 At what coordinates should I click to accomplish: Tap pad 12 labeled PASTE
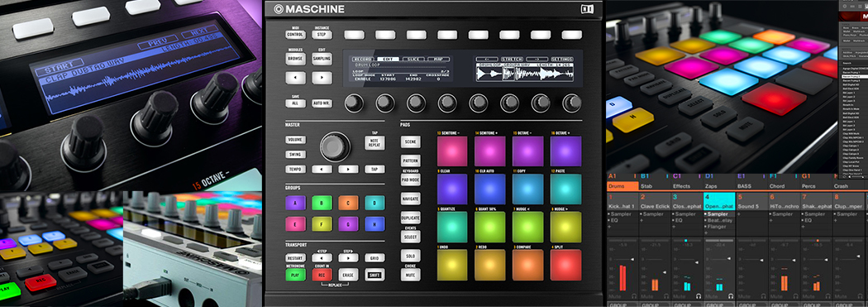(565, 189)
